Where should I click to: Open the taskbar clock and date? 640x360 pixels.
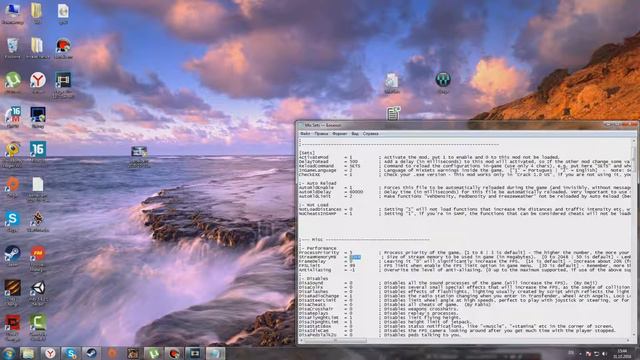click(x=623, y=353)
